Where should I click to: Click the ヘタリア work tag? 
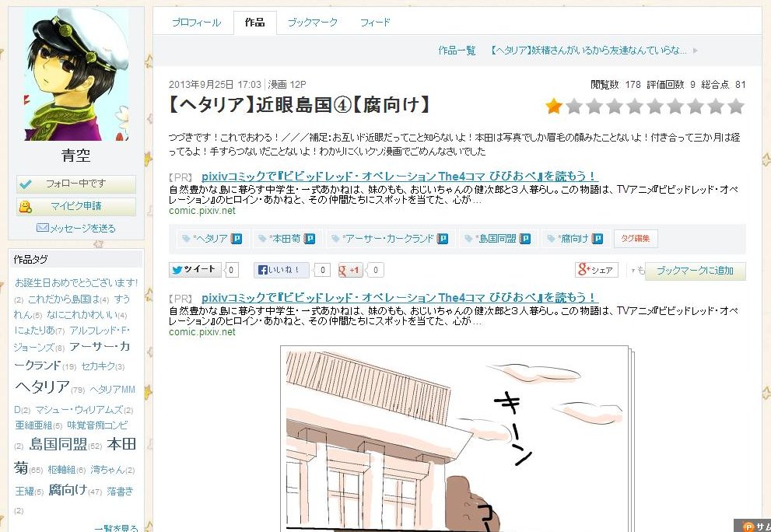[210, 239]
